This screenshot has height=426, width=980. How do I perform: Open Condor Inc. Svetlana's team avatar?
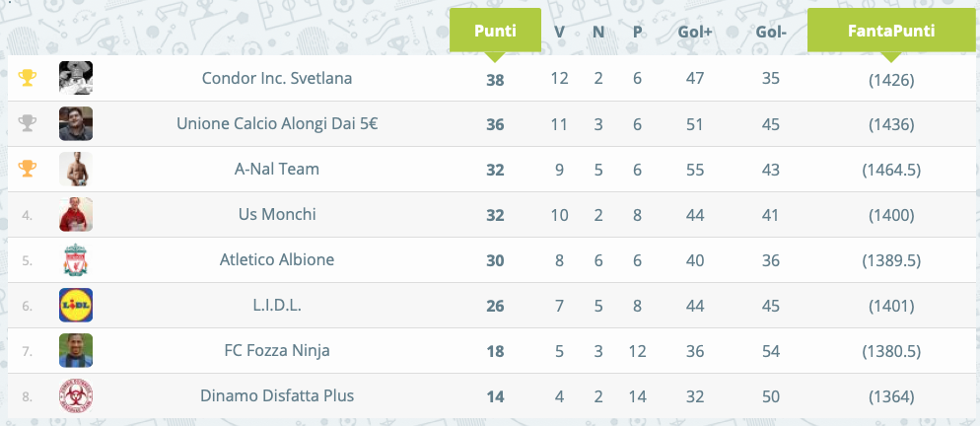pyautogui.click(x=76, y=78)
